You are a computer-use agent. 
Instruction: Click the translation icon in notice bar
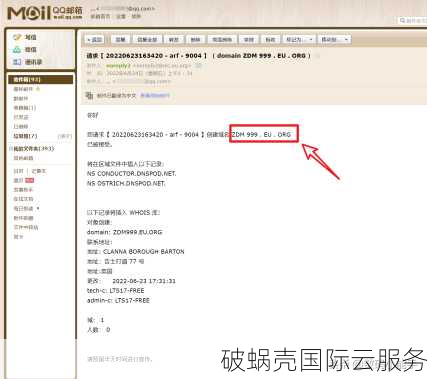(x=89, y=95)
